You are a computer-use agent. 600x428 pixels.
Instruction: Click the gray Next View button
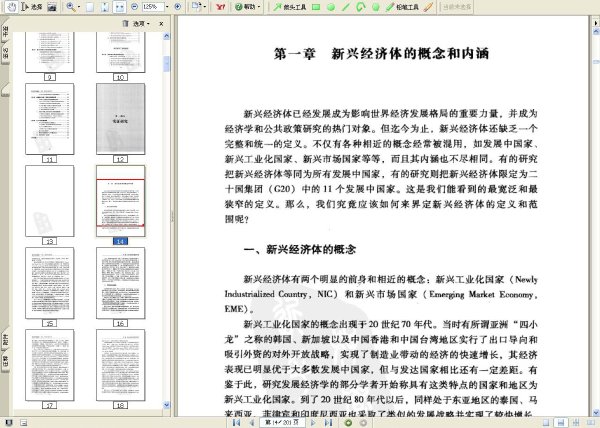point(363,423)
